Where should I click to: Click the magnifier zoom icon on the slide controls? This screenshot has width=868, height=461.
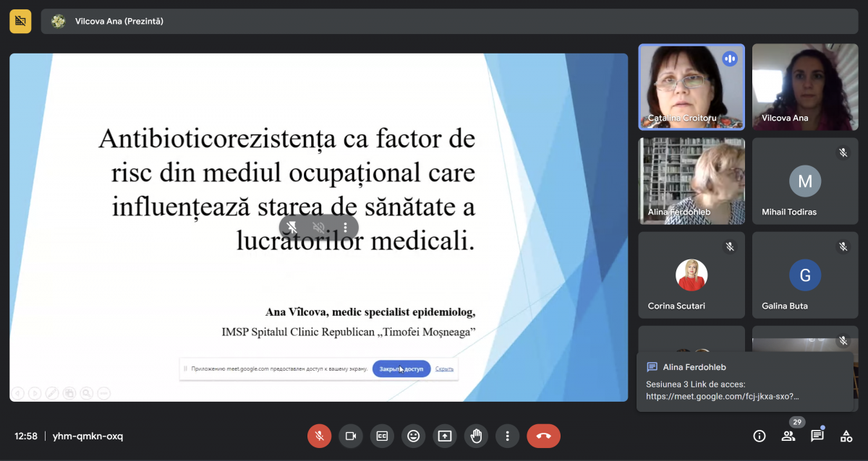click(86, 392)
